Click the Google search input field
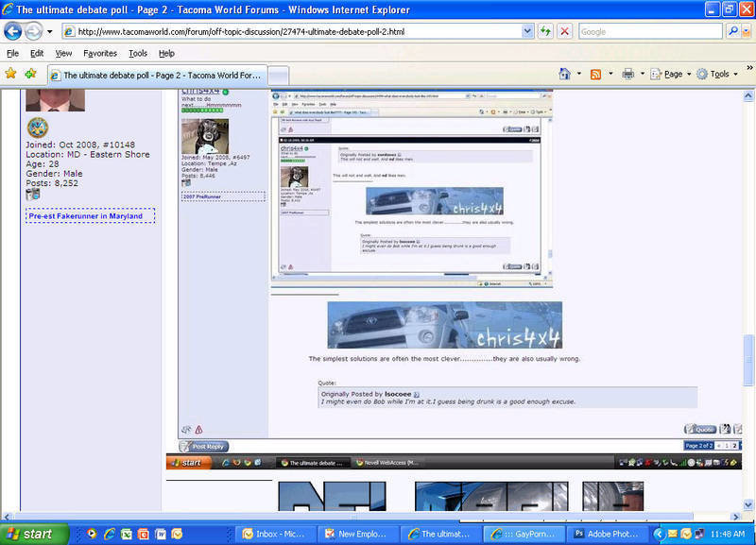 (x=650, y=31)
